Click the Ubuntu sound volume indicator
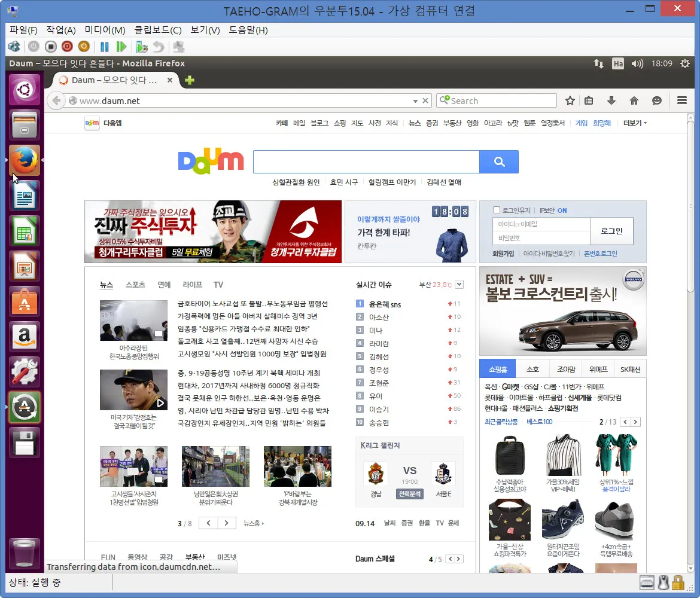Viewport: 700px width, 598px height. [637, 63]
